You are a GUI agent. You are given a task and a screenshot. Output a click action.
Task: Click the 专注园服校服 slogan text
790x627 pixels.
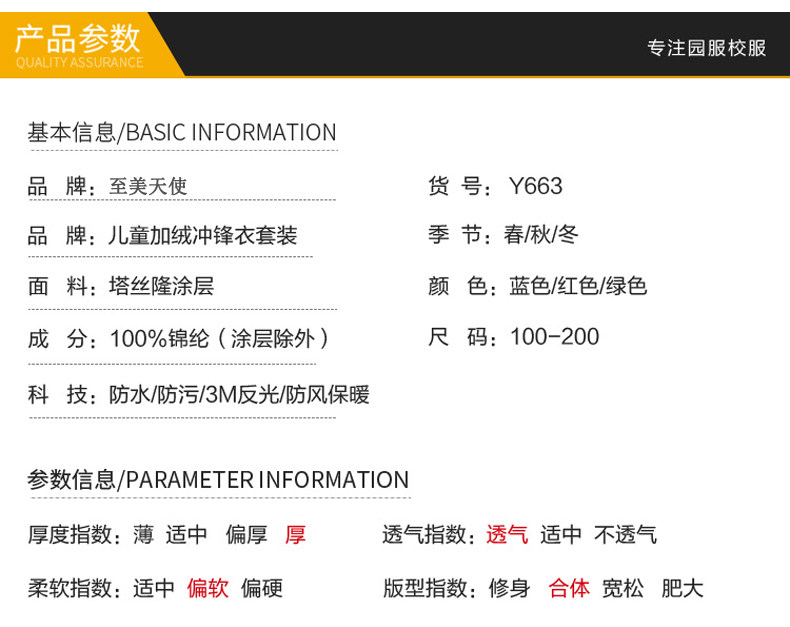(706, 48)
